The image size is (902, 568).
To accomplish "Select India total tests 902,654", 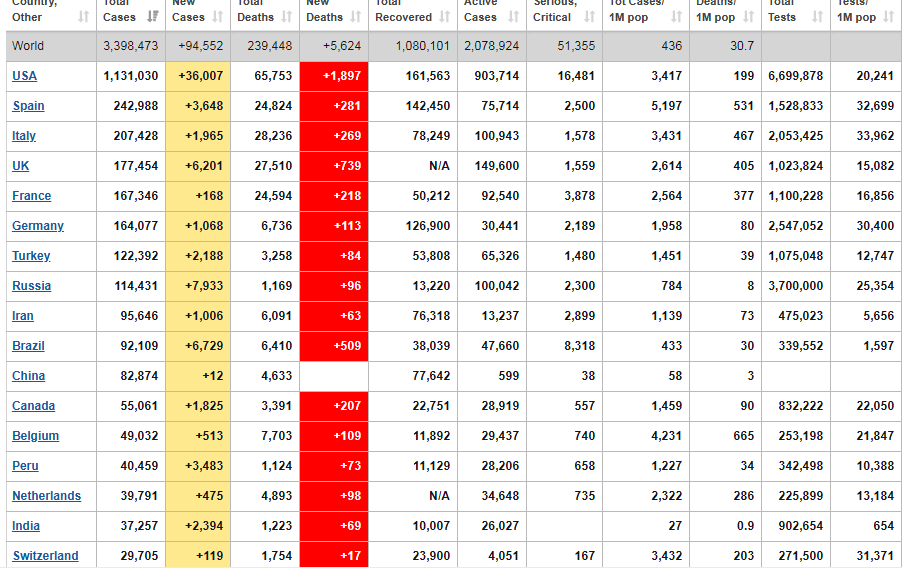I will (801, 525).
